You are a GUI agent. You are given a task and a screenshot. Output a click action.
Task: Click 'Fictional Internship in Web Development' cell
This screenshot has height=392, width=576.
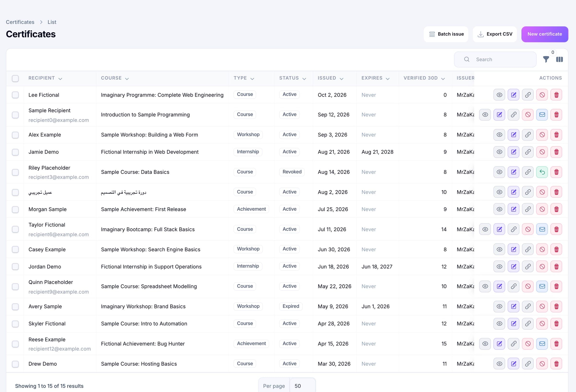tap(150, 152)
